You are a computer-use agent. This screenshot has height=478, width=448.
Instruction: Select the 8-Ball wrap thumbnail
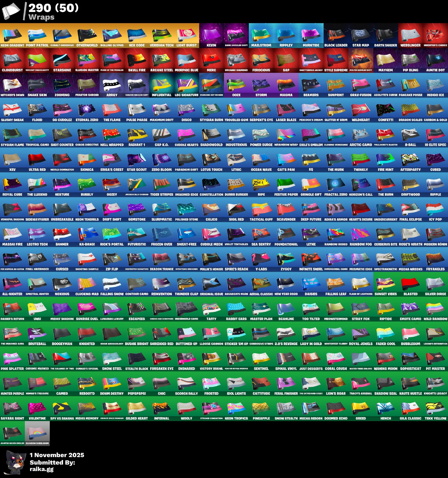[410, 135]
